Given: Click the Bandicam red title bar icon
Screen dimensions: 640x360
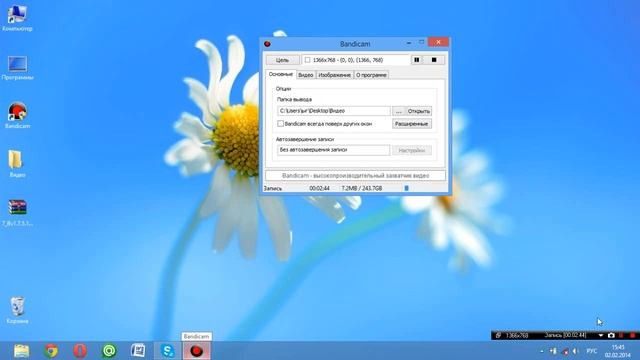Looking at the screenshot, I should [x=267, y=44].
